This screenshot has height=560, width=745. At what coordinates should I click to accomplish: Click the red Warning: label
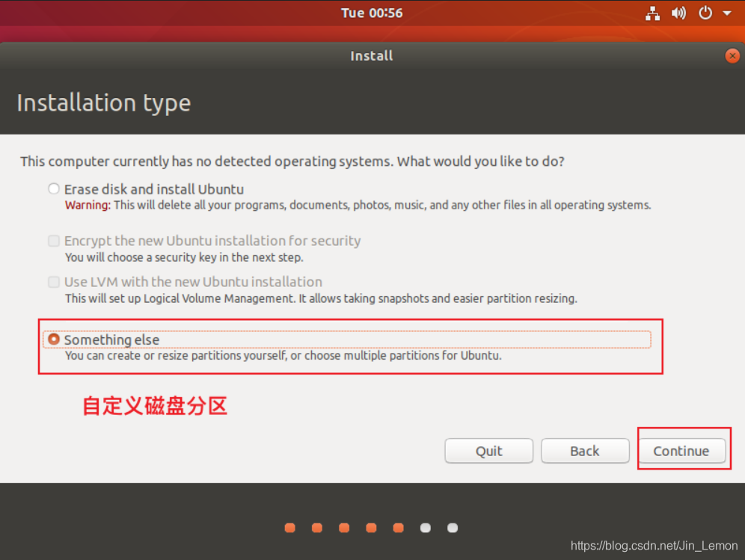88,205
